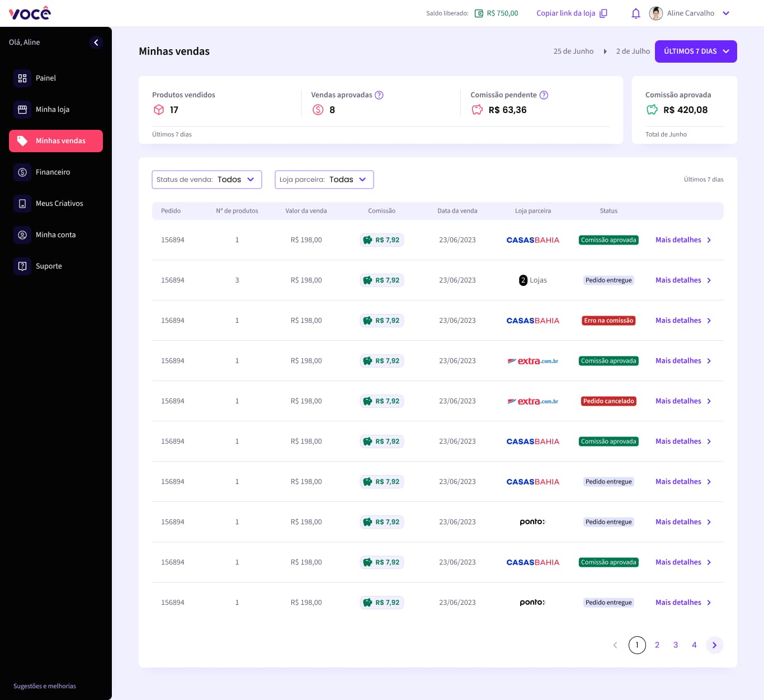Go to next page with arrow button
764x700 pixels.
(714, 645)
